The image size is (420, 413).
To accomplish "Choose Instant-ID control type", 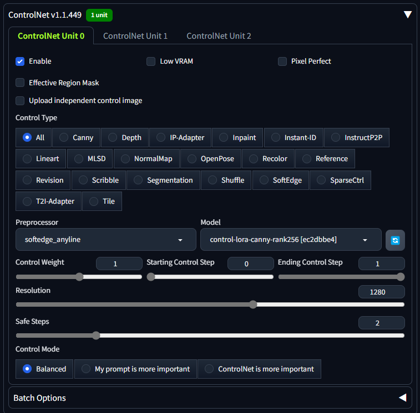I will pos(294,137).
